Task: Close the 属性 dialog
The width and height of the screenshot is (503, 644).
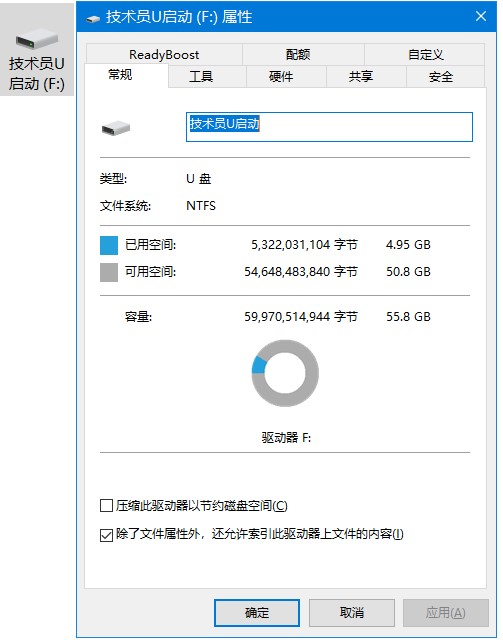Action: pyautogui.click(x=481, y=16)
